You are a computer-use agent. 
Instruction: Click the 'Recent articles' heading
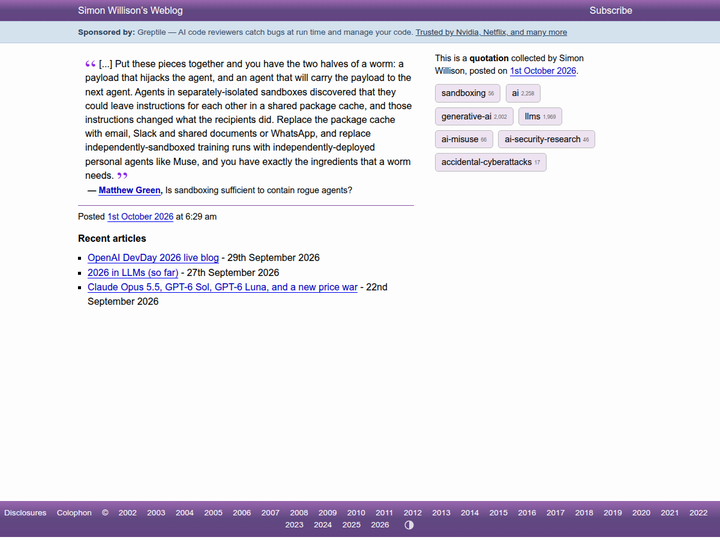[112, 238]
